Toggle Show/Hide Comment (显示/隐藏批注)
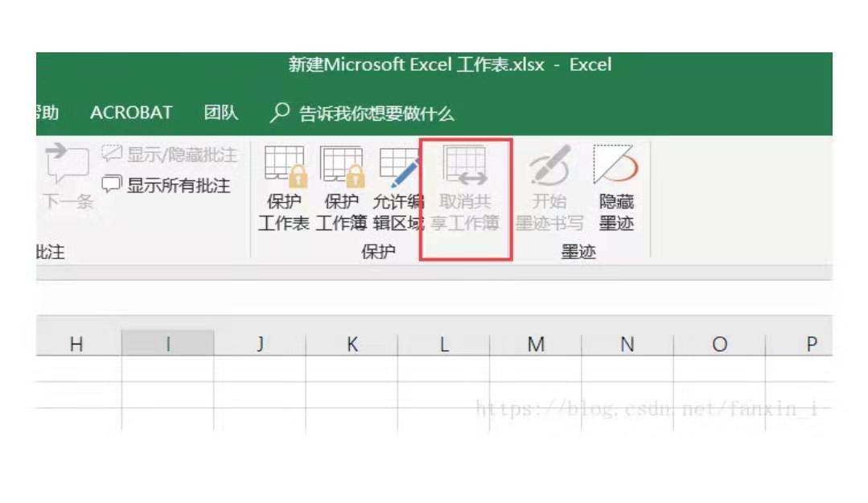The image size is (868, 503). 169,155
